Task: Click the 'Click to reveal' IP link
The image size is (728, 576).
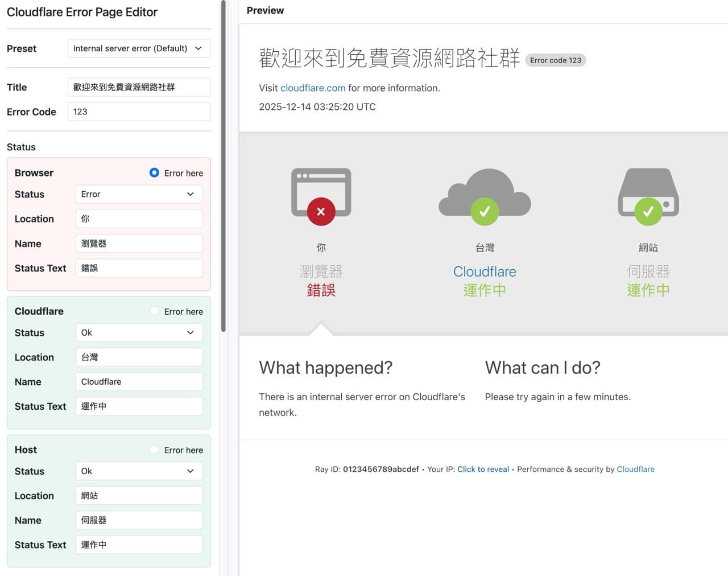Action: [x=483, y=469]
